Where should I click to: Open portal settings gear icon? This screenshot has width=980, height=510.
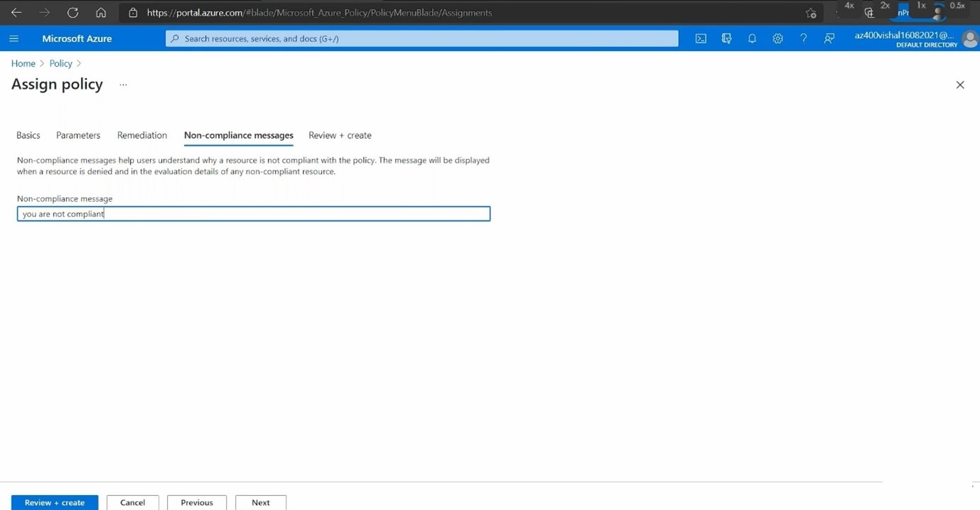[x=777, y=39]
